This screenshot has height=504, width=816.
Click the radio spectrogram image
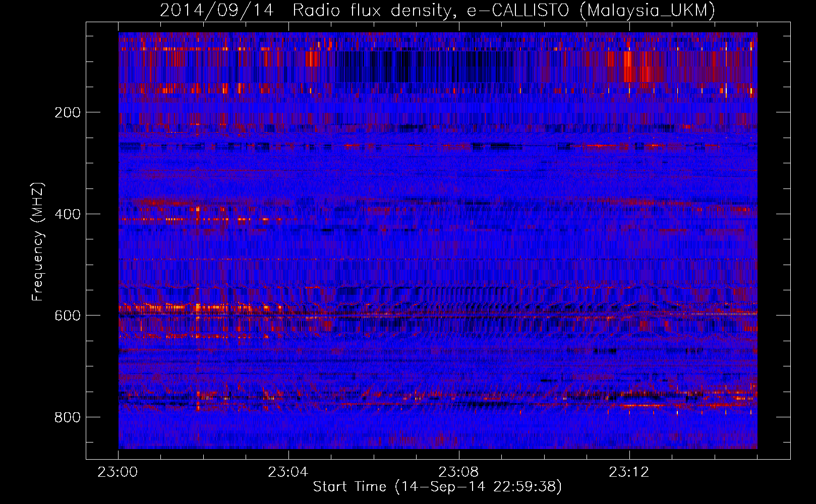coord(438,240)
